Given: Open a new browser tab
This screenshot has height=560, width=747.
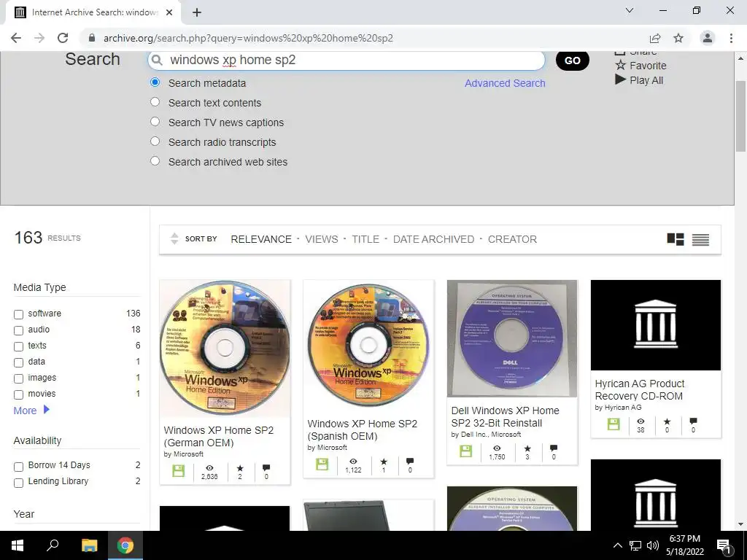Looking at the screenshot, I should tap(197, 13).
